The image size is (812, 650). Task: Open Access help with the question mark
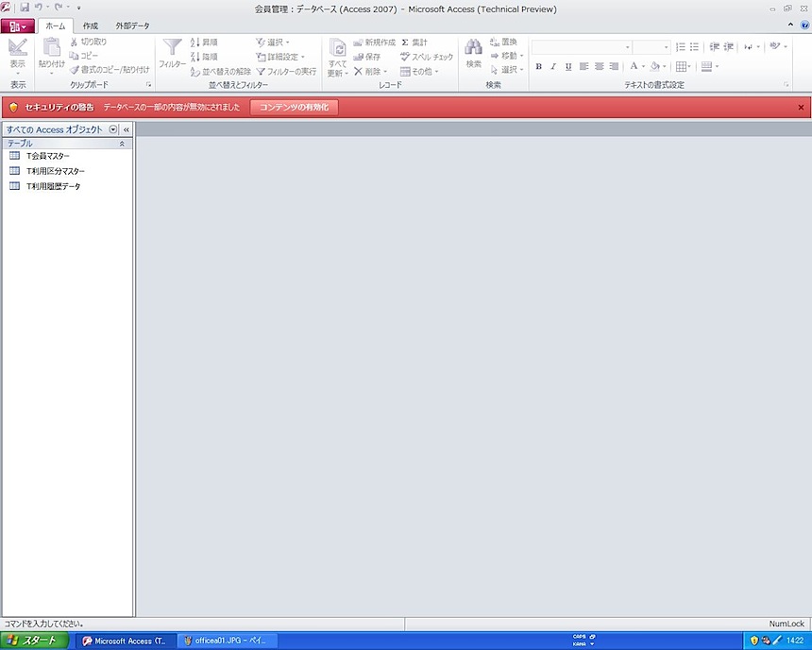[804, 25]
